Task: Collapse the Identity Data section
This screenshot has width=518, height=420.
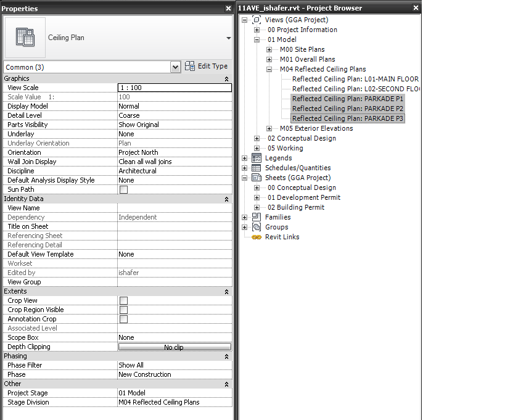Action: coord(227,199)
